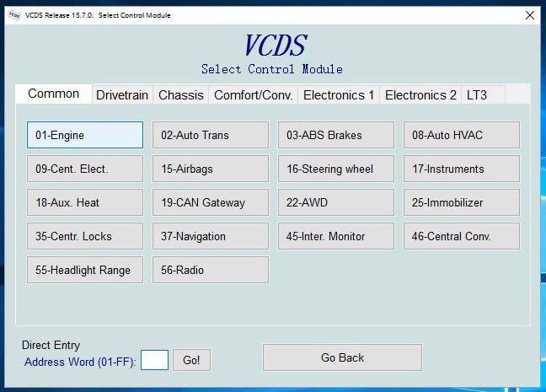This screenshot has width=546, height=392.
Task: Switch to the Common tab
Action: tap(54, 94)
